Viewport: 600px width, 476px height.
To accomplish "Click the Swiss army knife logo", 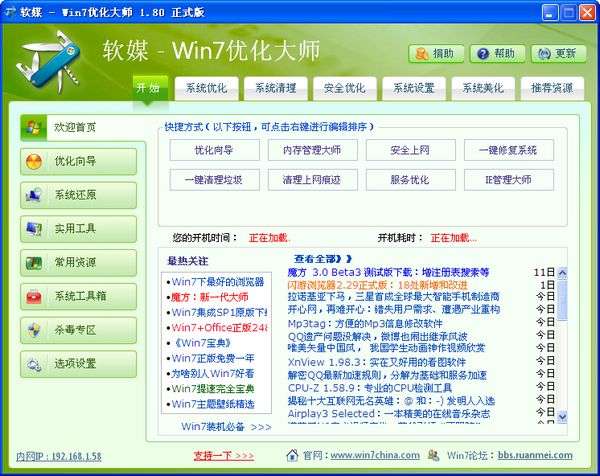I will 48,62.
